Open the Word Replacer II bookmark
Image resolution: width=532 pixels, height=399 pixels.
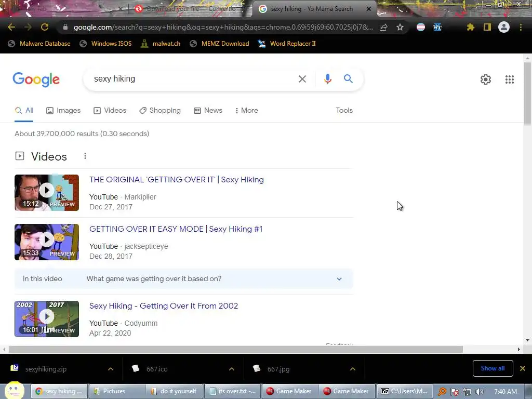(287, 44)
